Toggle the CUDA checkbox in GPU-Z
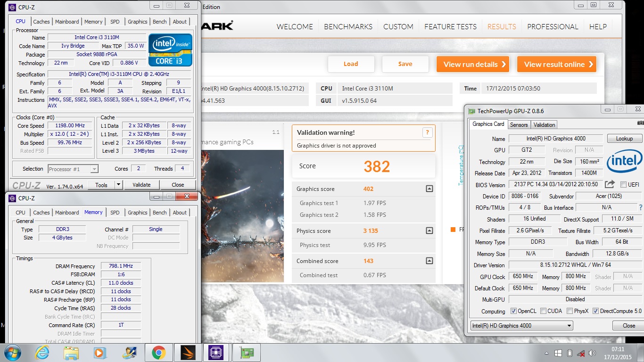This screenshot has width=644, height=362. click(x=544, y=311)
